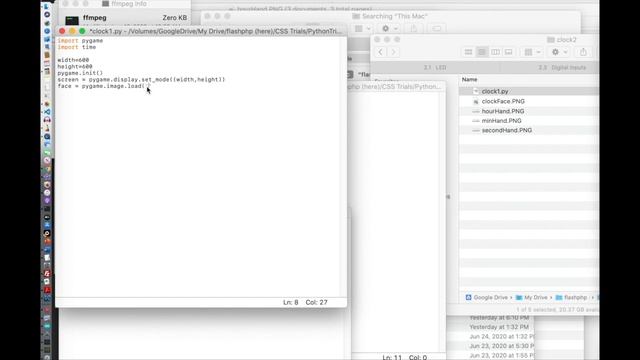Go forward in the clock2 Finder window
The image size is (640, 360).
(393, 52)
